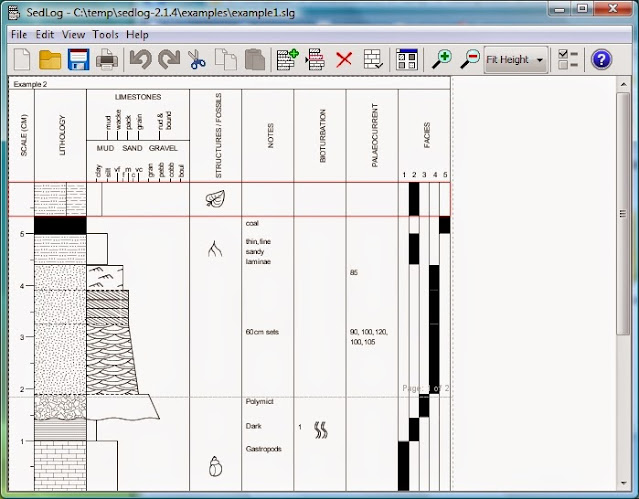Cut with the scissors icon
Viewport: 639px width, 499px height.
tap(197, 60)
